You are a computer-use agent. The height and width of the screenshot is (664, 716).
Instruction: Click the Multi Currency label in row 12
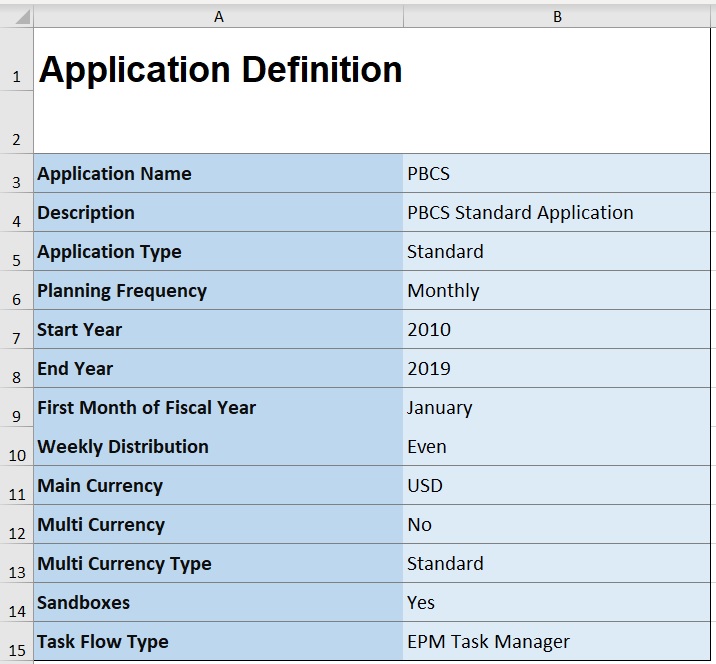218,524
